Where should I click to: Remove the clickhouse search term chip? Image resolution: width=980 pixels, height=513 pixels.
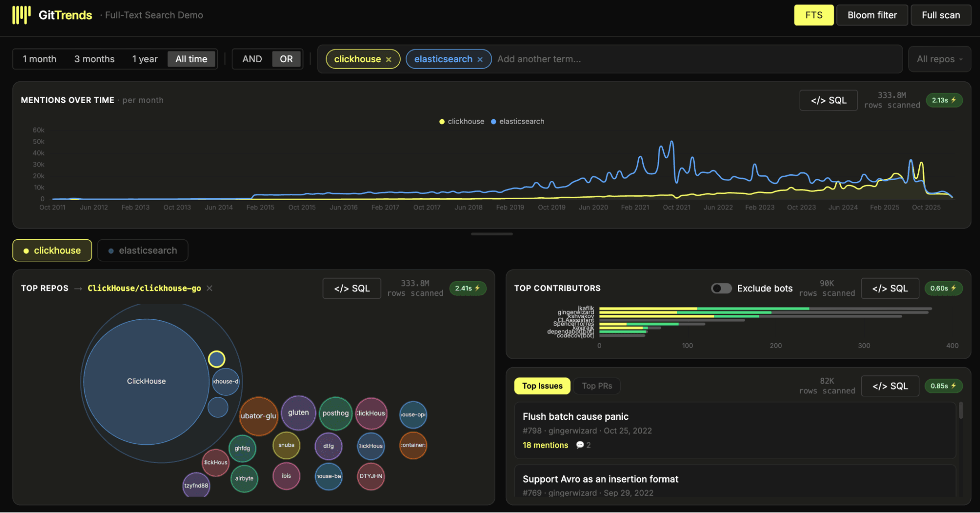(x=389, y=59)
